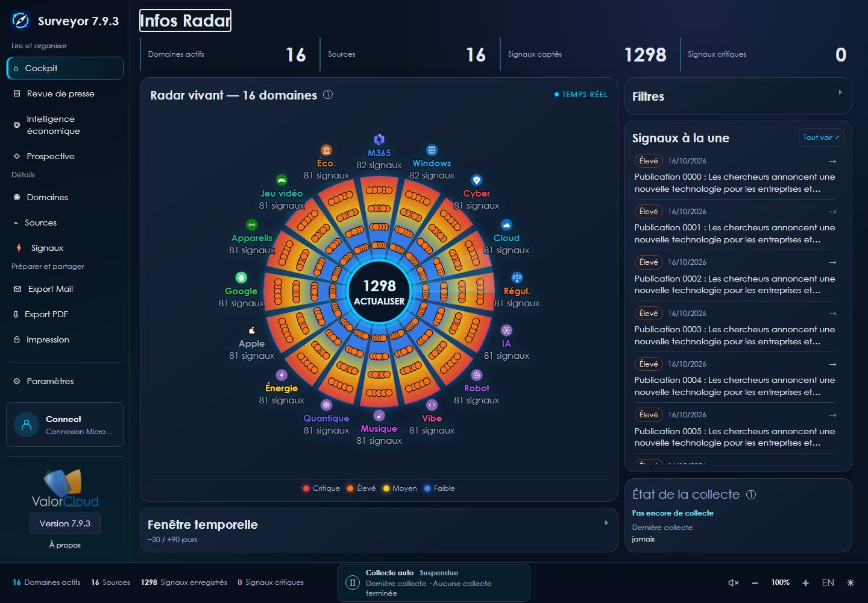This screenshot has width=868, height=603.
Task: Show info tooltip next to Radar vivant
Action: coord(328,95)
